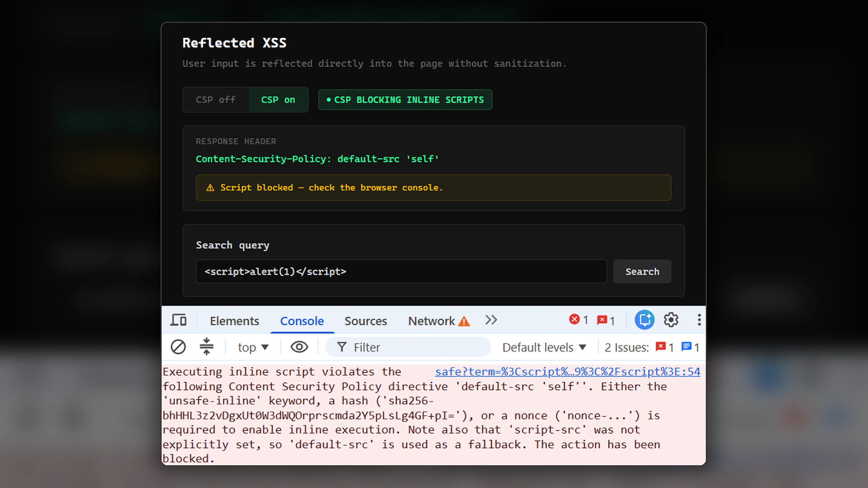Clear the console with the circle-slash icon
This screenshot has height=488, width=868.
[178, 347]
